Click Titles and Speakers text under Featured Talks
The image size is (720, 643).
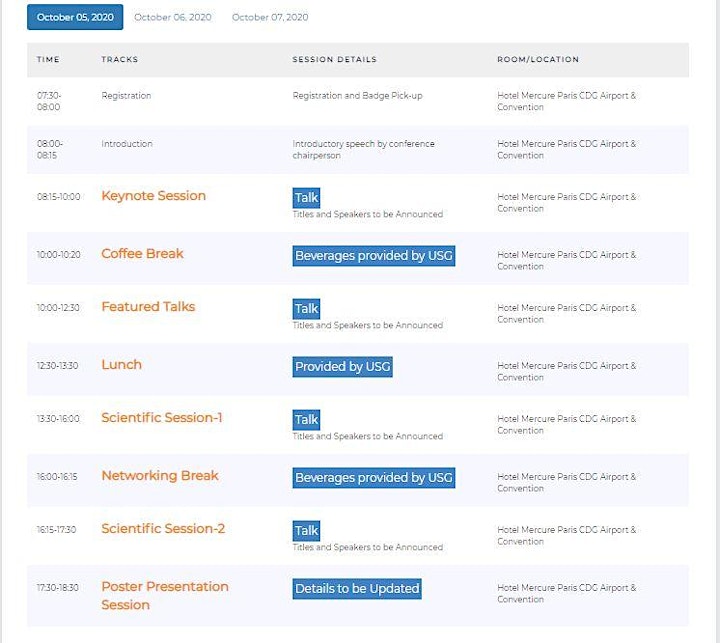point(368,325)
